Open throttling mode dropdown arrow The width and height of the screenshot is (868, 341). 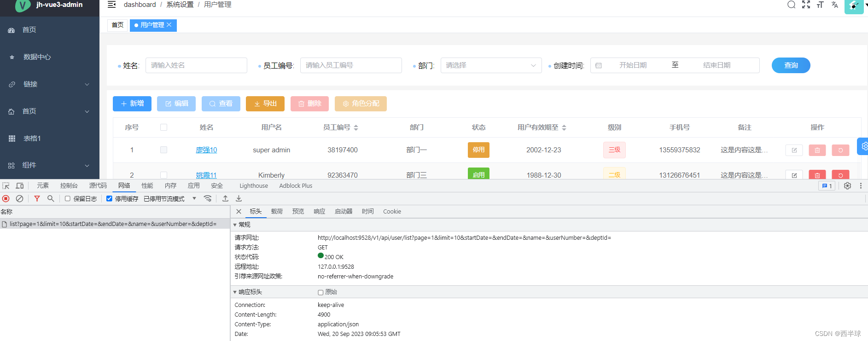click(194, 199)
